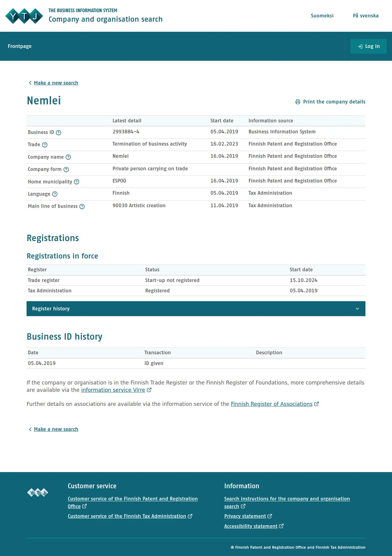Click the Log in button
Image resolution: width=392 pixels, height=556 pixels.
click(368, 46)
